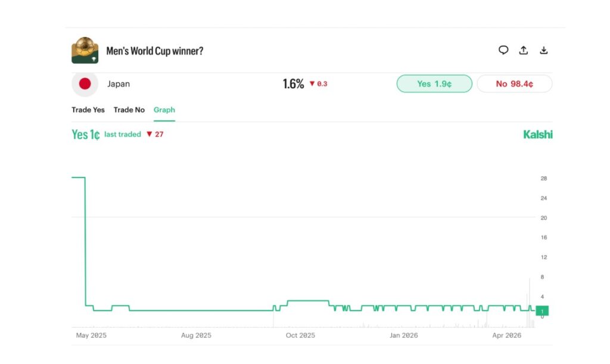Click the Kalshi logo
610x364 pixels.
point(537,135)
